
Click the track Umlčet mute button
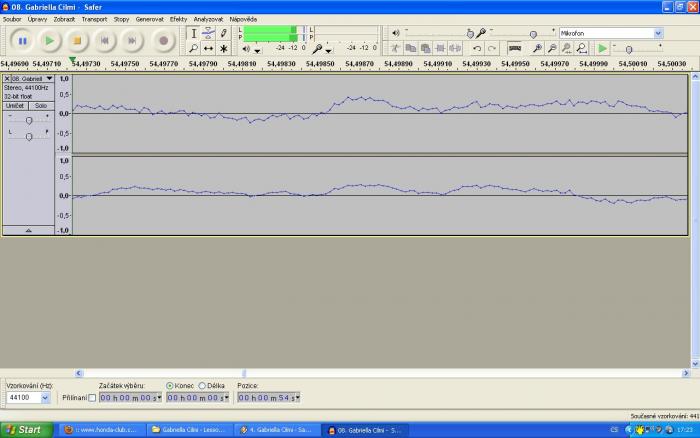point(15,105)
